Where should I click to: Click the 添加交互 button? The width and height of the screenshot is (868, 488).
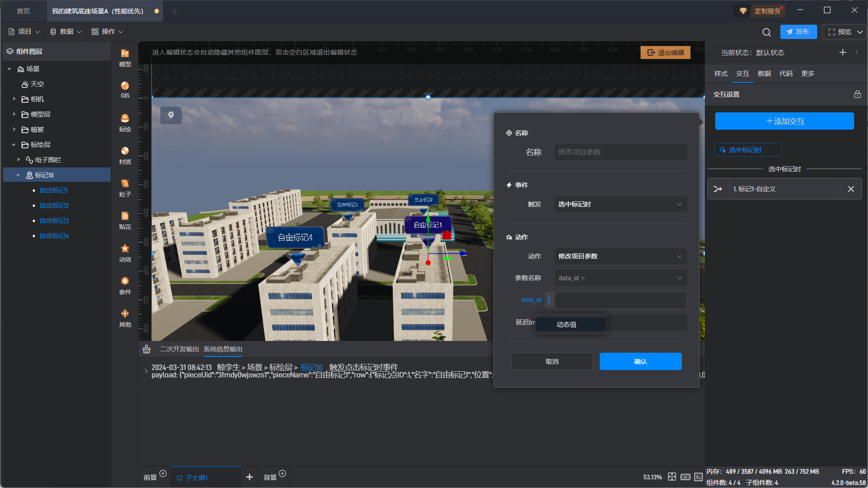click(784, 121)
